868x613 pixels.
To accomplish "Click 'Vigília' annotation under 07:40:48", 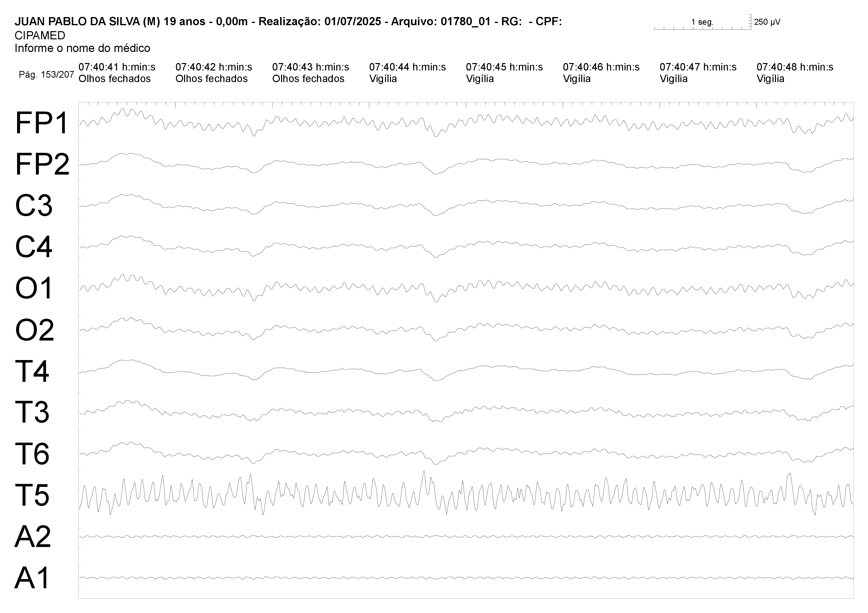I will (771, 79).
